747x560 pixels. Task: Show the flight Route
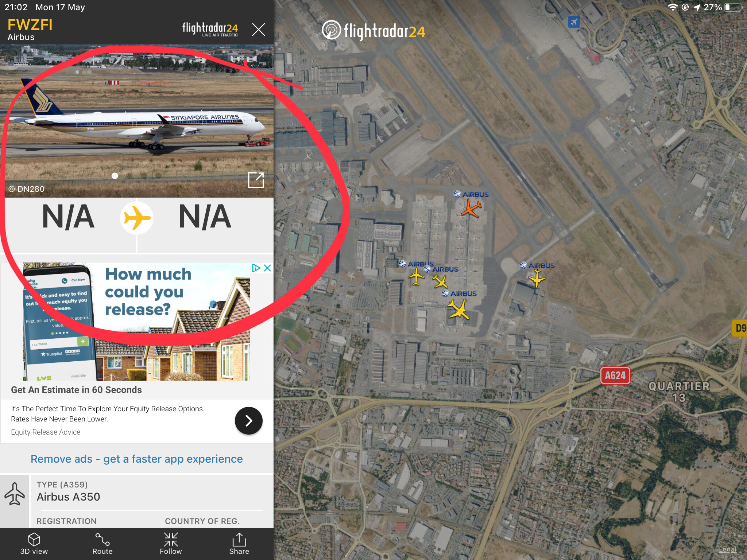click(x=102, y=544)
